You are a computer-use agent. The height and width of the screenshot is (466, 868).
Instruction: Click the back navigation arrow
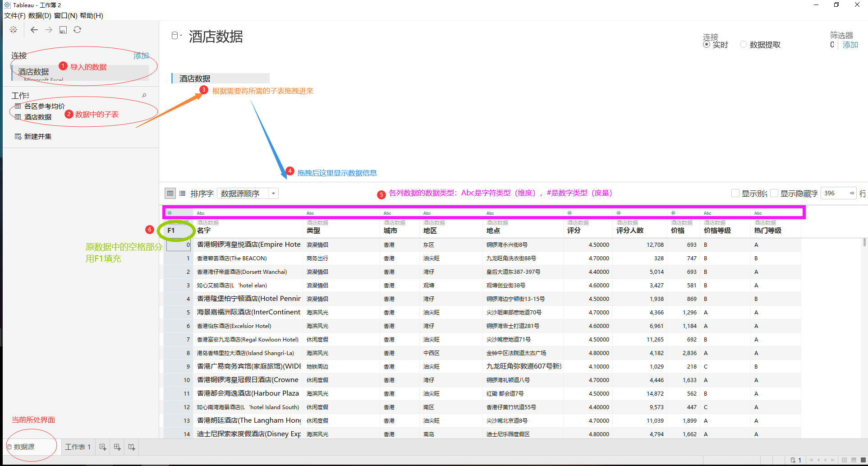tap(34, 29)
